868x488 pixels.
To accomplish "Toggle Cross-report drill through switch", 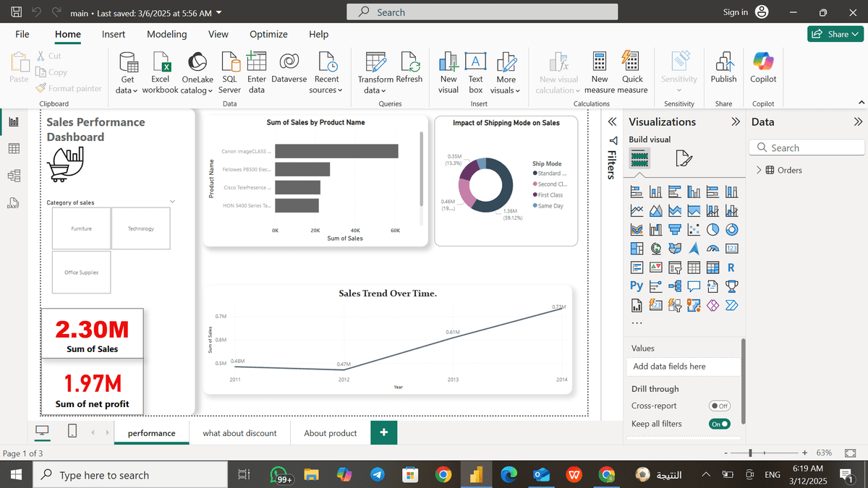I will 719,406.
